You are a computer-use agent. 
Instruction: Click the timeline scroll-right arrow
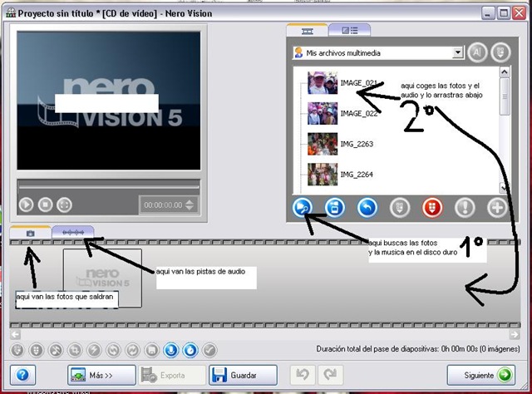click(x=515, y=334)
